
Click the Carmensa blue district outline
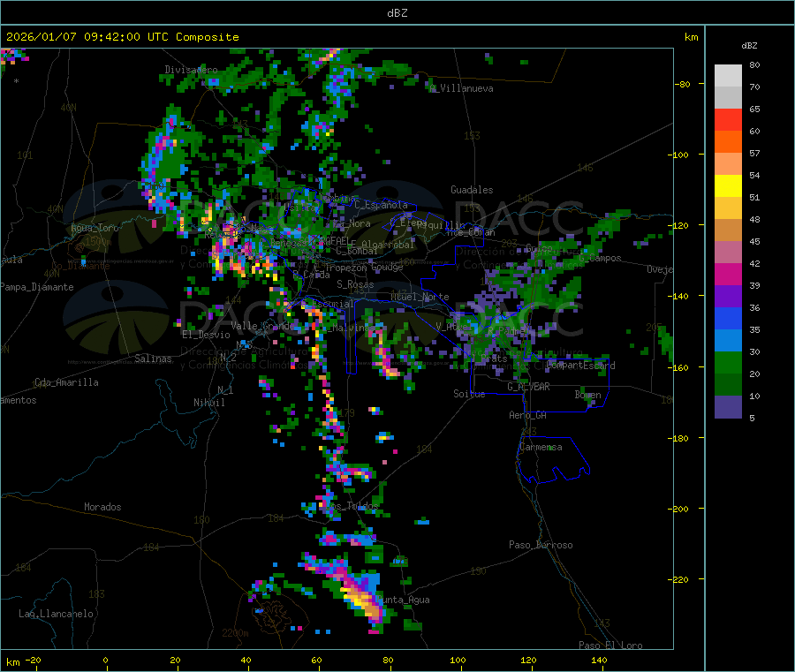553,460
